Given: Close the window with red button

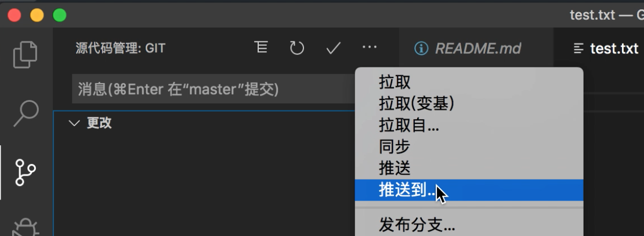Looking at the screenshot, I should click(15, 16).
